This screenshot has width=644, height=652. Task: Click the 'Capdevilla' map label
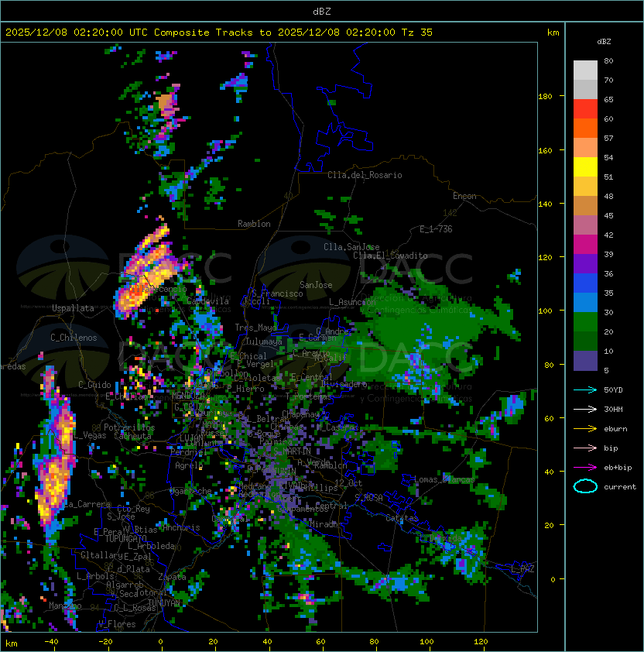point(208,301)
